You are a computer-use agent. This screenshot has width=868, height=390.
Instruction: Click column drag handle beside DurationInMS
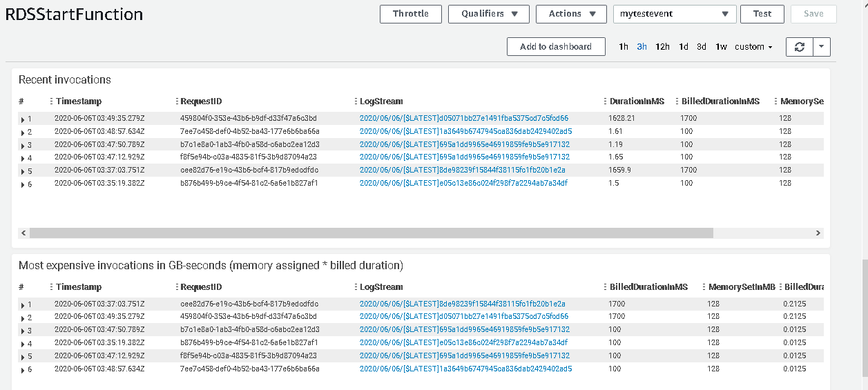pos(605,101)
